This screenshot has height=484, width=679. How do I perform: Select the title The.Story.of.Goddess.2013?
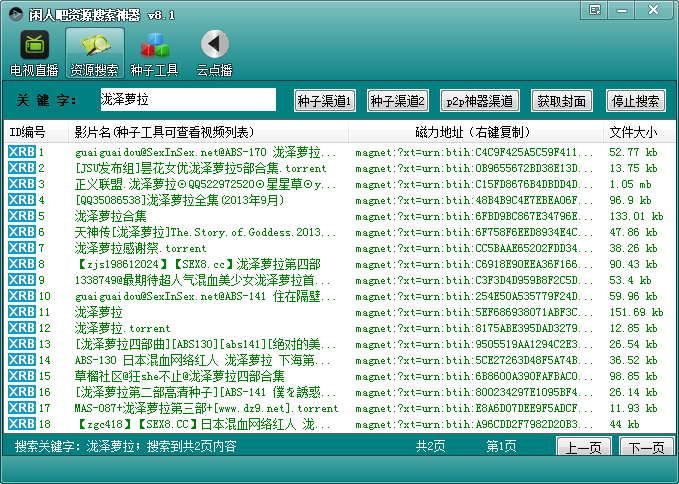(205, 232)
